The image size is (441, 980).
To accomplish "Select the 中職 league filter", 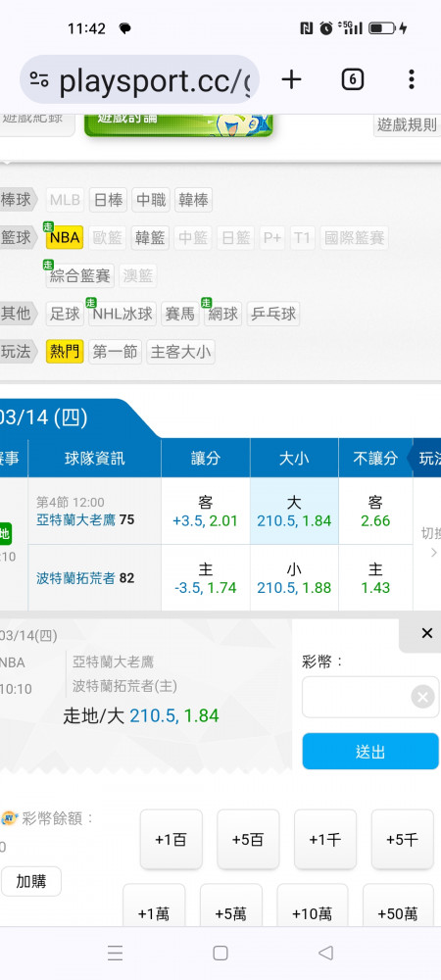I will pos(151,200).
